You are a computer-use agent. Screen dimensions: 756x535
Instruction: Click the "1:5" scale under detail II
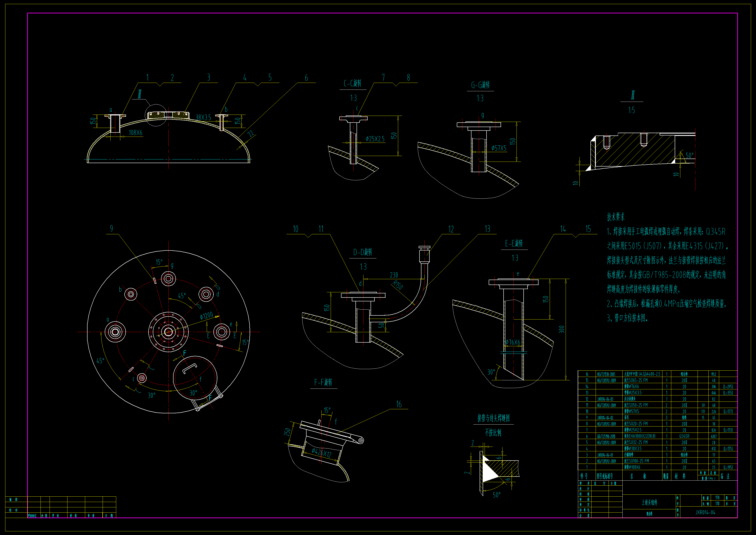click(632, 110)
